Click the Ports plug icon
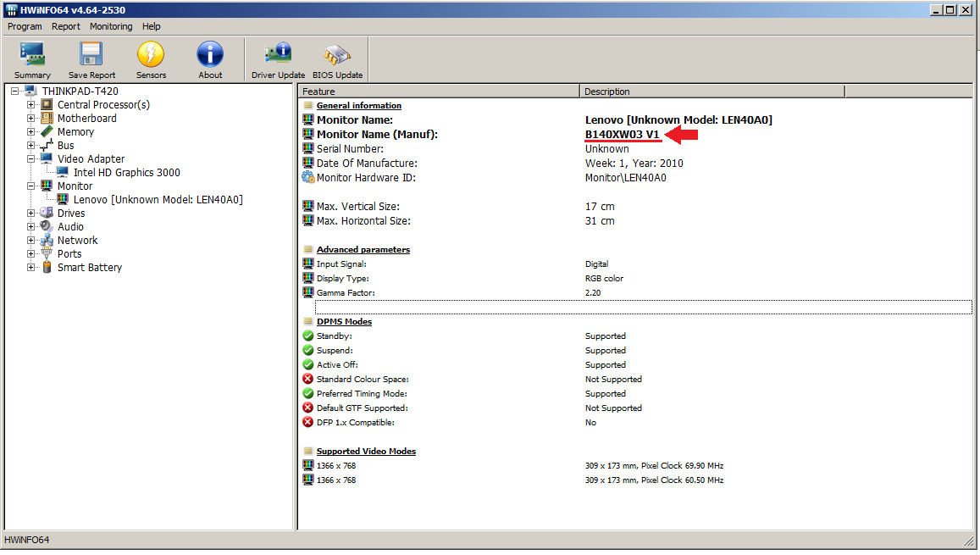980x555 pixels. click(x=47, y=253)
